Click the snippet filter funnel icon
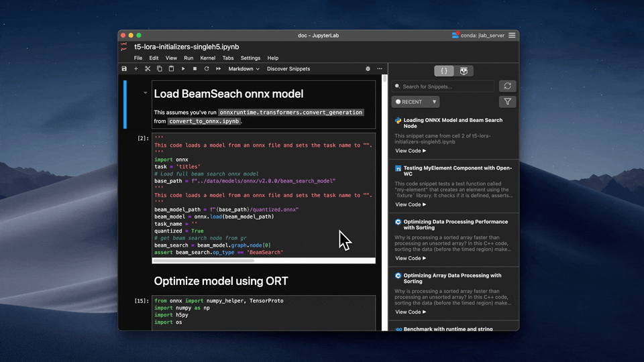644x362 pixels. [x=508, y=102]
